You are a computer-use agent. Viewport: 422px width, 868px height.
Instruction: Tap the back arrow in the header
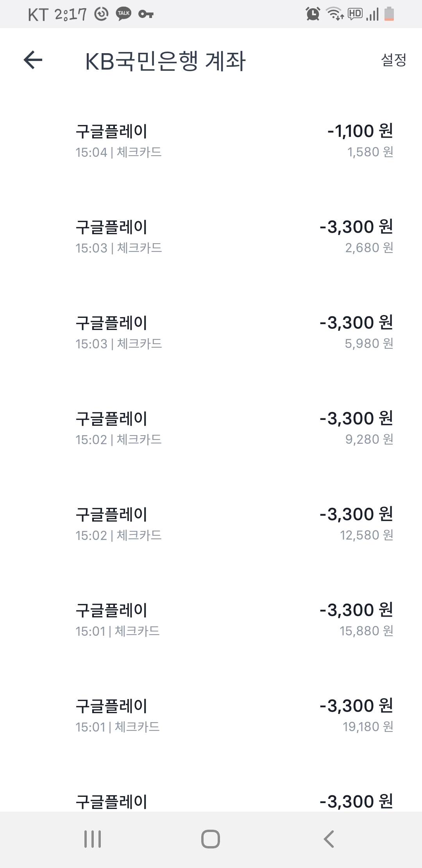pyautogui.click(x=33, y=60)
